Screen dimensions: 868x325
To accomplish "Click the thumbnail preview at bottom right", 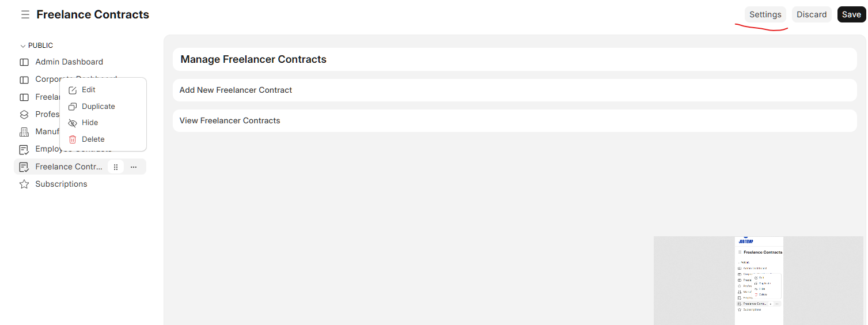I will 759,281.
